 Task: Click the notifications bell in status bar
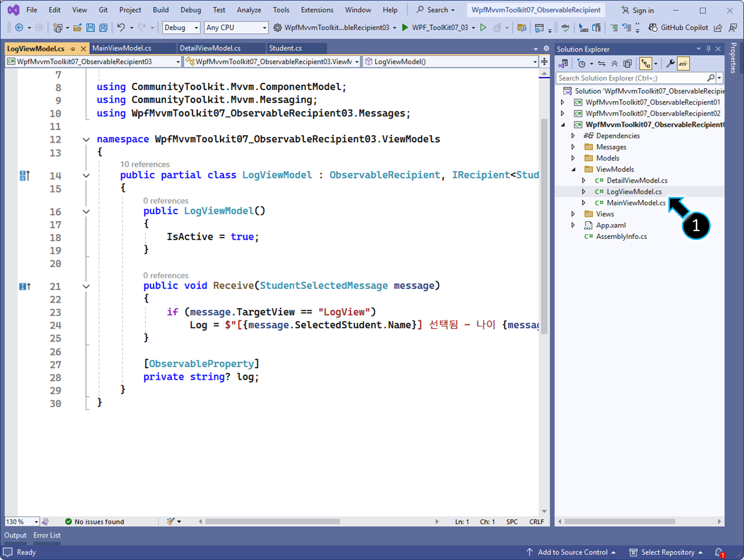[719, 553]
